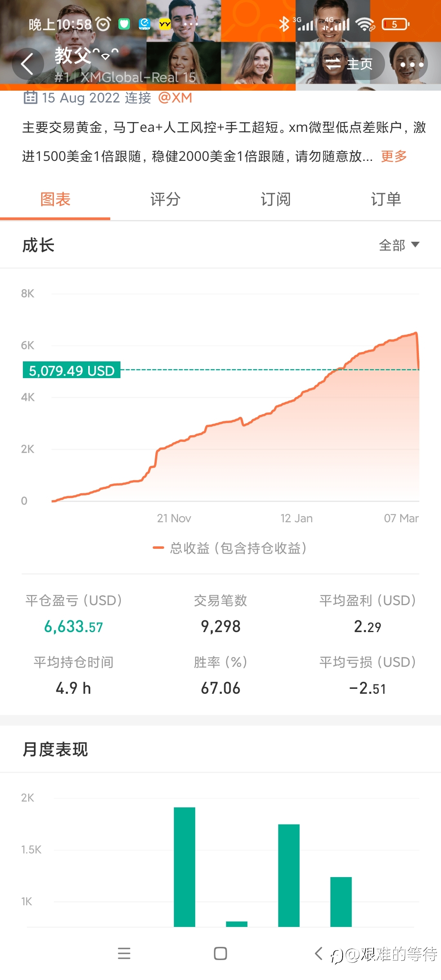Tap the calendar icon beside 15 Aug 2022

point(30,98)
